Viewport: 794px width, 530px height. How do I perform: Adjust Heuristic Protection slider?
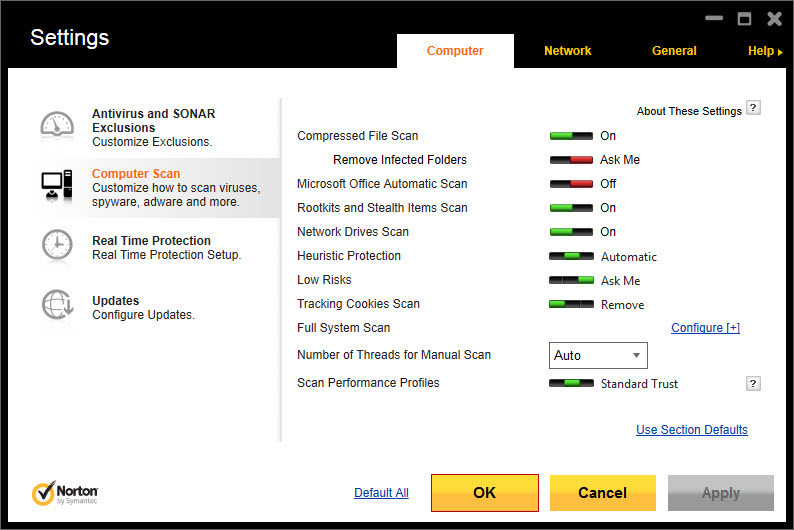click(x=571, y=256)
